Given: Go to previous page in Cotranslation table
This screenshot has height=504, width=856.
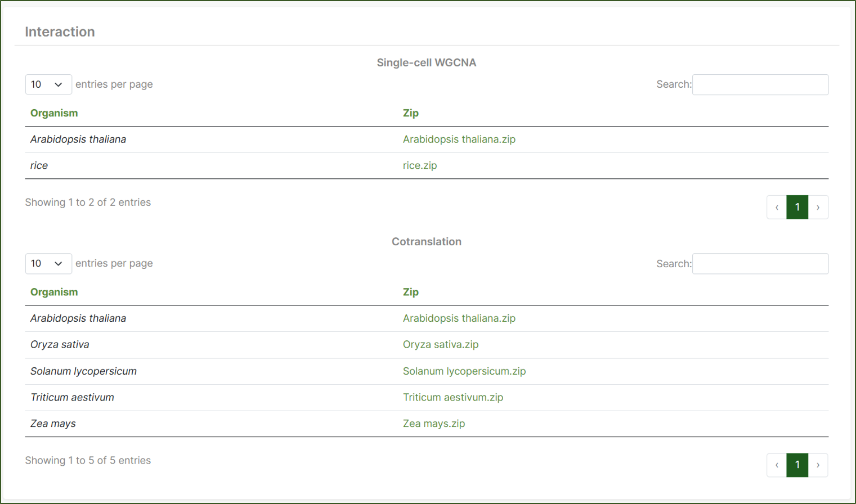Looking at the screenshot, I should (777, 465).
